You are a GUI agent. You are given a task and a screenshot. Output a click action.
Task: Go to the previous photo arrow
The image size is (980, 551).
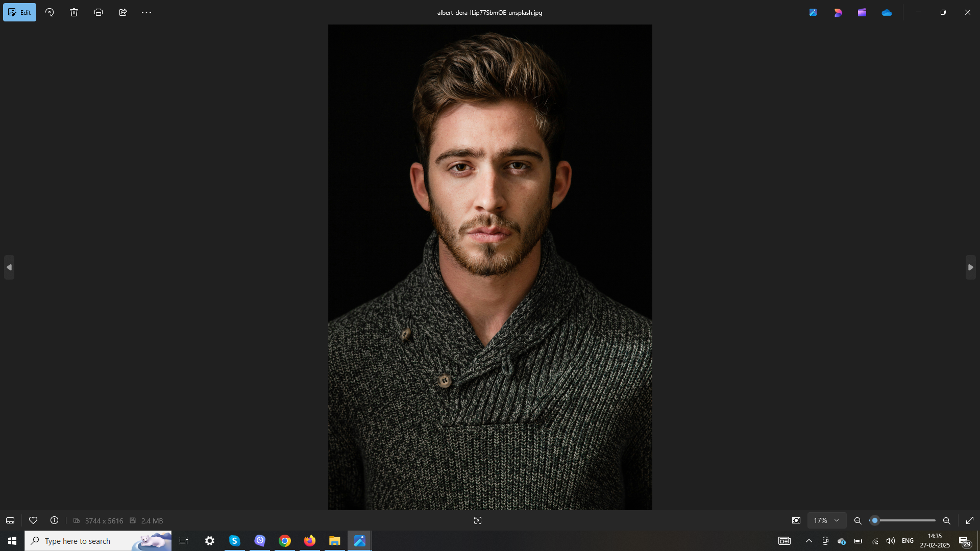9,267
